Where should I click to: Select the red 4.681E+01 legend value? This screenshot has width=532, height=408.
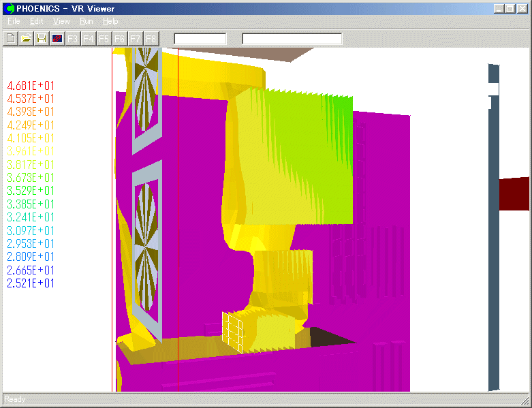[x=31, y=86]
